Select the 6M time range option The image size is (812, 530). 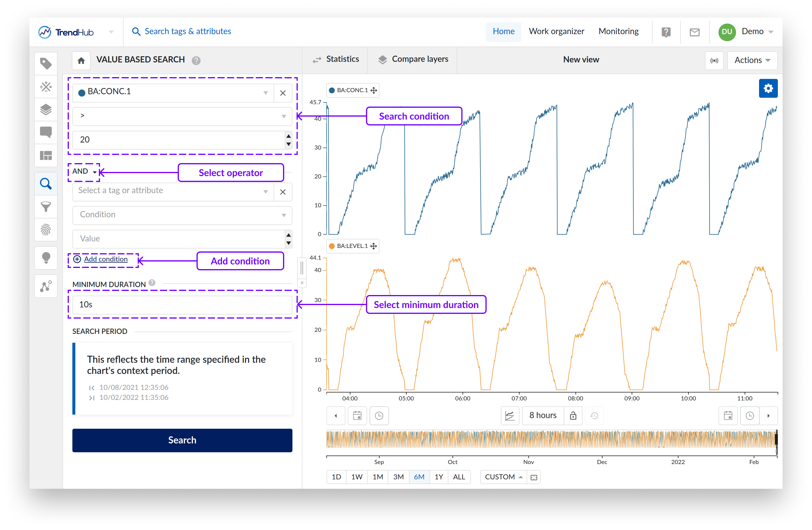click(x=419, y=477)
